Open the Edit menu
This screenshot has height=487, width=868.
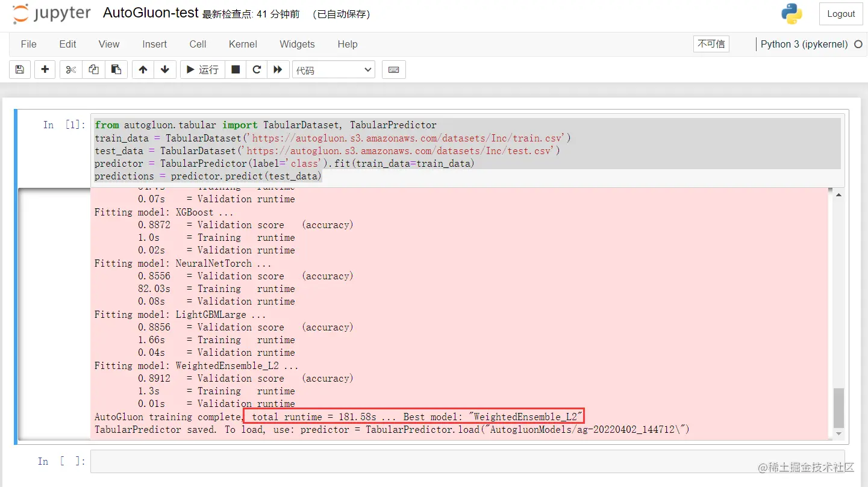tap(67, 44)
